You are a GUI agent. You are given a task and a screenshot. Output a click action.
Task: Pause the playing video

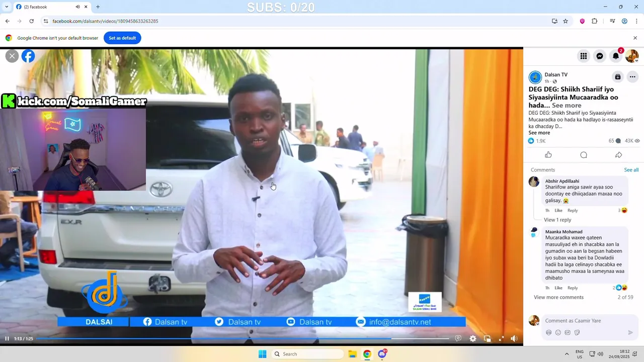point(7,339)
